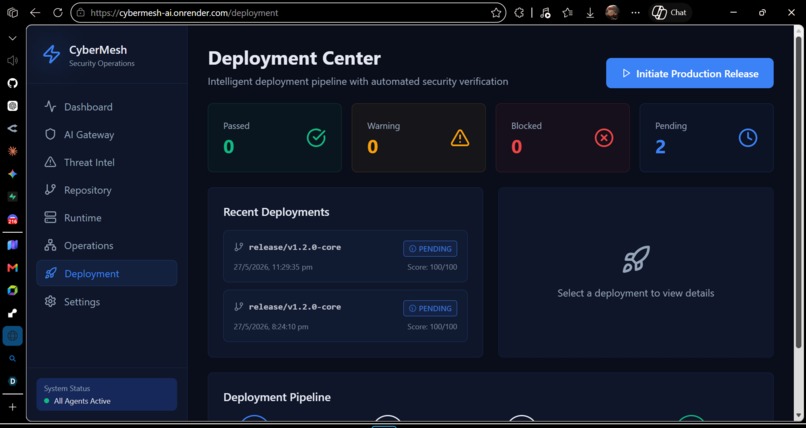Click the Deployment rocket icon in sidebar
Screen dimensions: 806x428
click(x=50, y=273)
